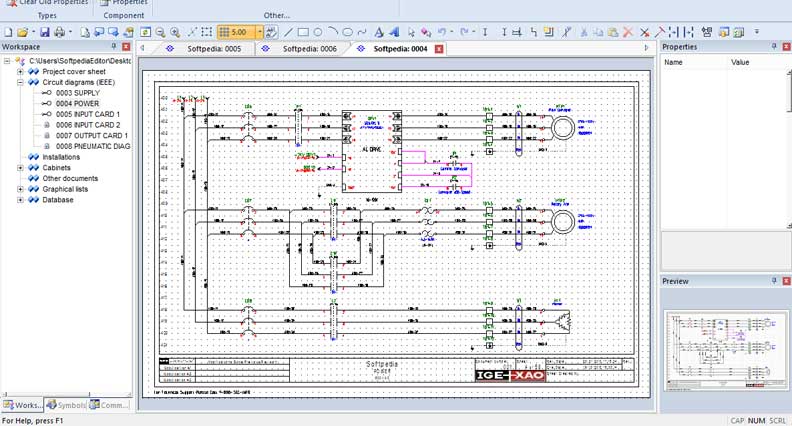This screenshot has width=792, height=426.
Task: Select the Text tool letter A
Action: click(379, 32)
